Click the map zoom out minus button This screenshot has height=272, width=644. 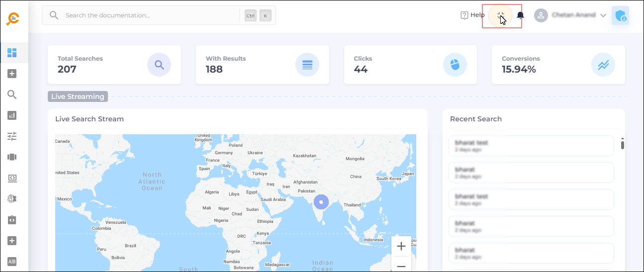[401, 266]
